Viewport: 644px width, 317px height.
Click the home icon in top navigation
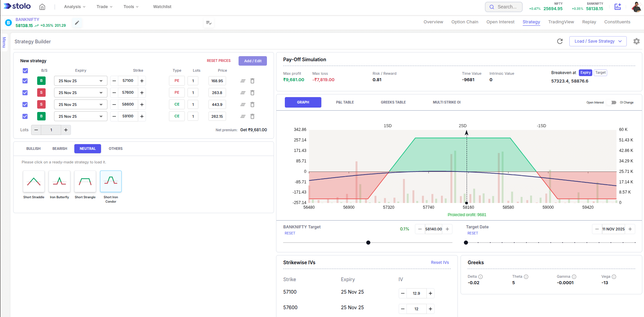click(42, 7)
